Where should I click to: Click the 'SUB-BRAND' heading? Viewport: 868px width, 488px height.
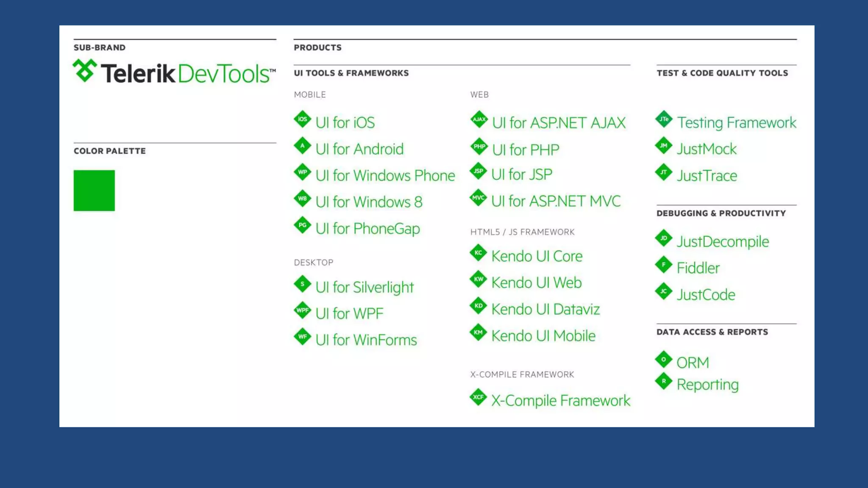100,47
